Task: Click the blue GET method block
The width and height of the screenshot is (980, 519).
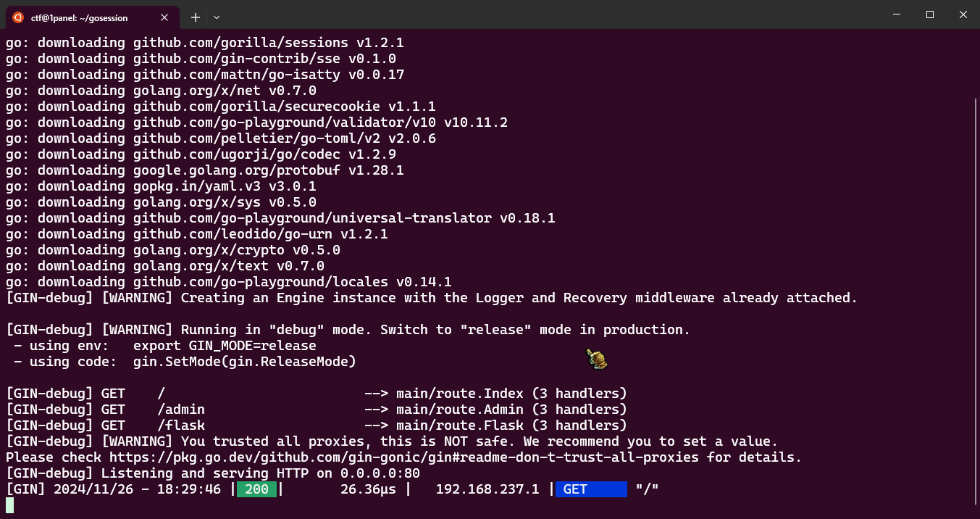Action: click(x=591, y=489)
